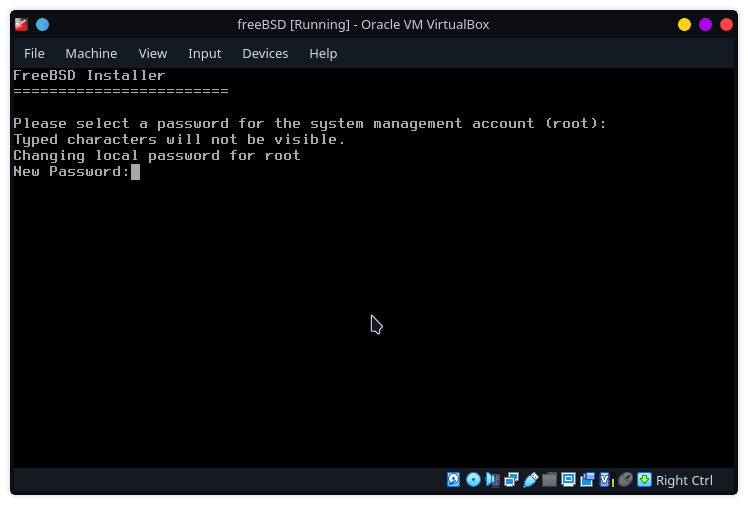Click the optical drive status icon
748x505 pixels.
click(x=473, y=479)
